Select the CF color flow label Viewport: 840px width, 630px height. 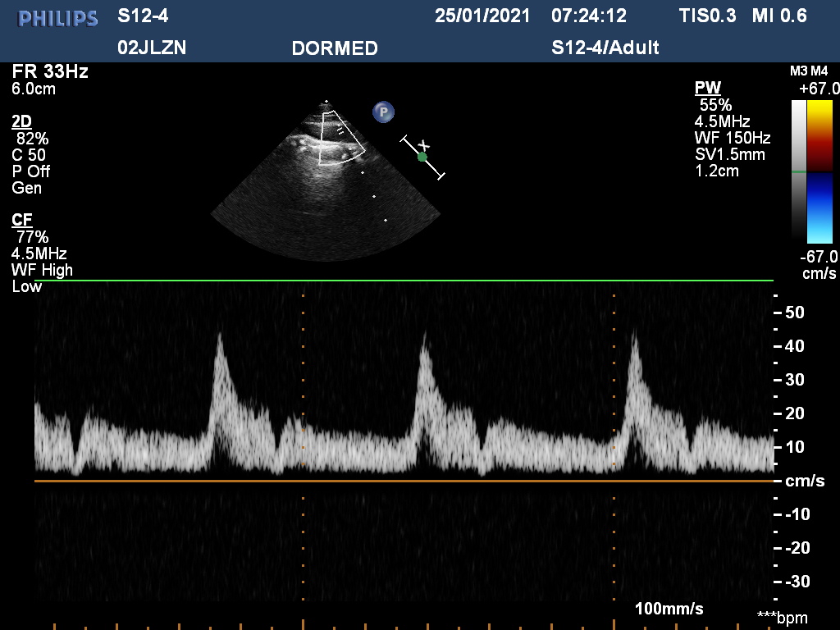tap(21, 220)
